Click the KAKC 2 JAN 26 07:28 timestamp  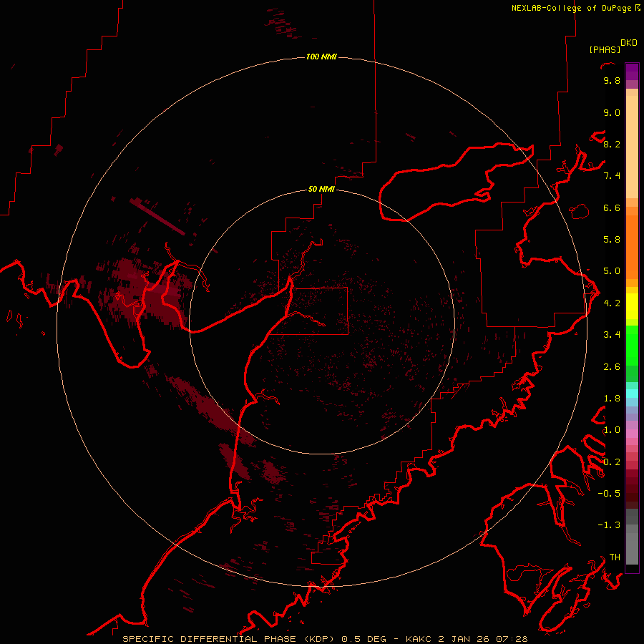[467, 639]
